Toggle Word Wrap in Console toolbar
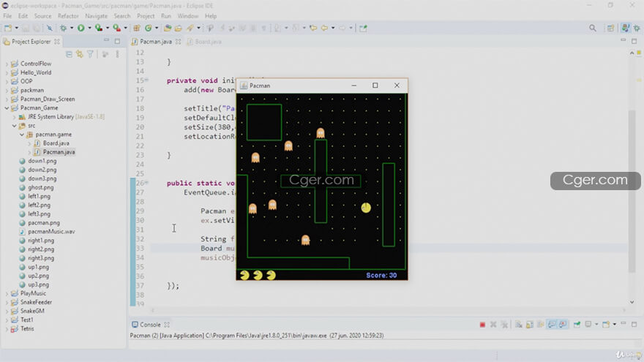The width and height of the screenshot is (644, 362). click(541, 325)
